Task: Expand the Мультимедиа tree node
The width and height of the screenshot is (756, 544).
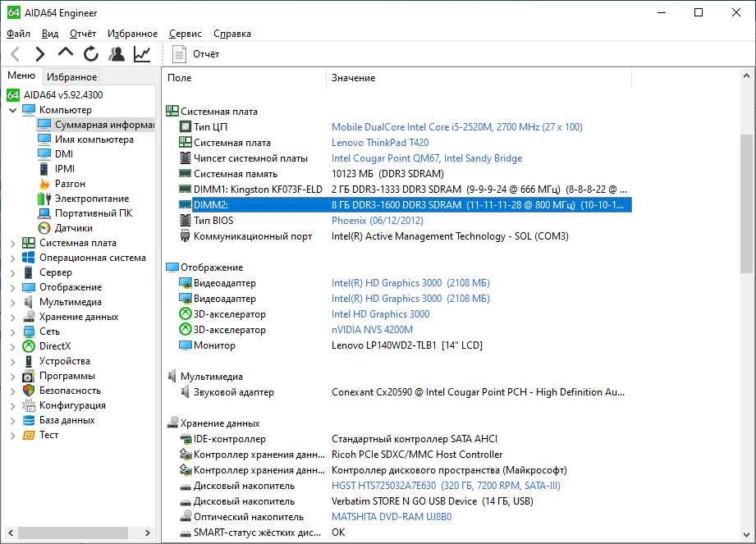Action: tap(13, 303)
